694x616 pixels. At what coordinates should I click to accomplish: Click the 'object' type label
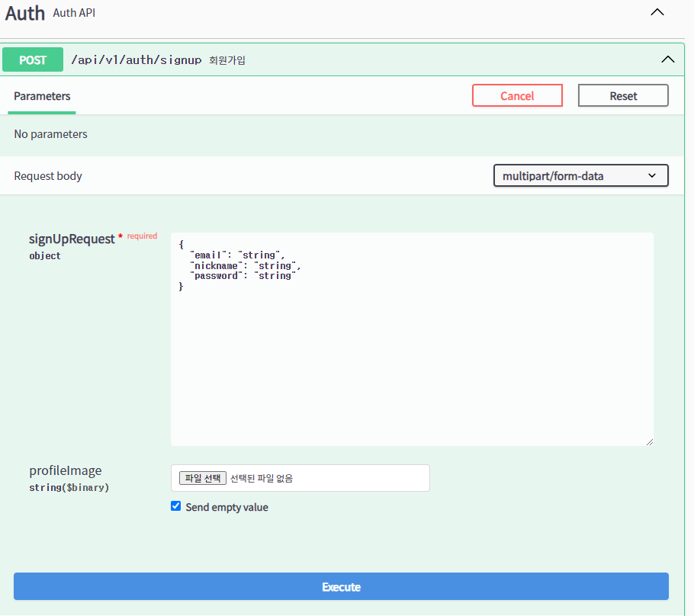45,256
